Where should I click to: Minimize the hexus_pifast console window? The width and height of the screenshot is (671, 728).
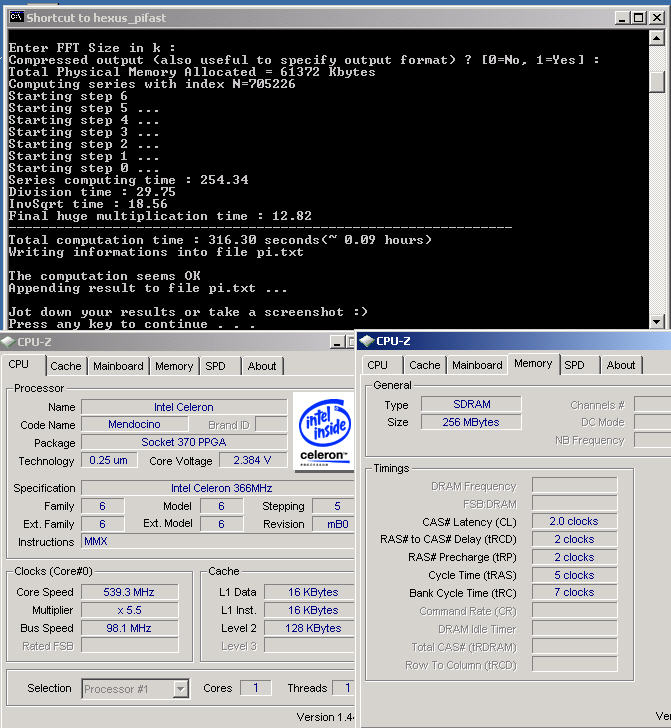[x=622, y=18]
